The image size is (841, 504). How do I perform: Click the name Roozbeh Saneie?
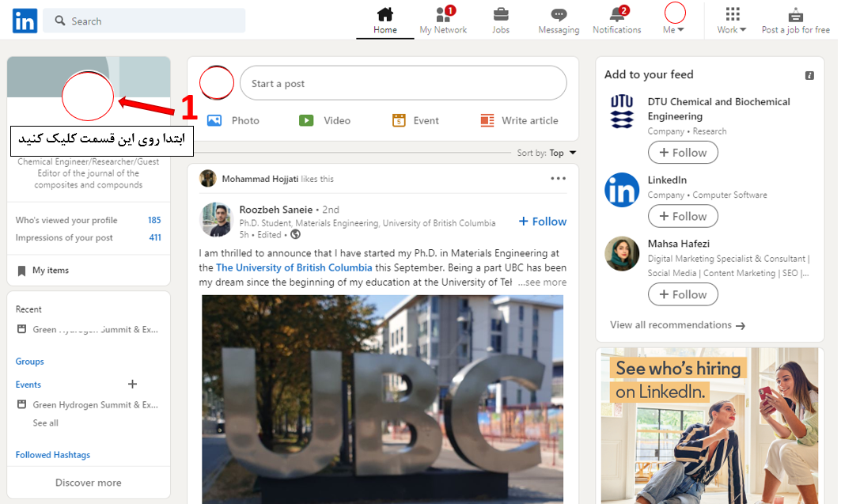(275, 210)
